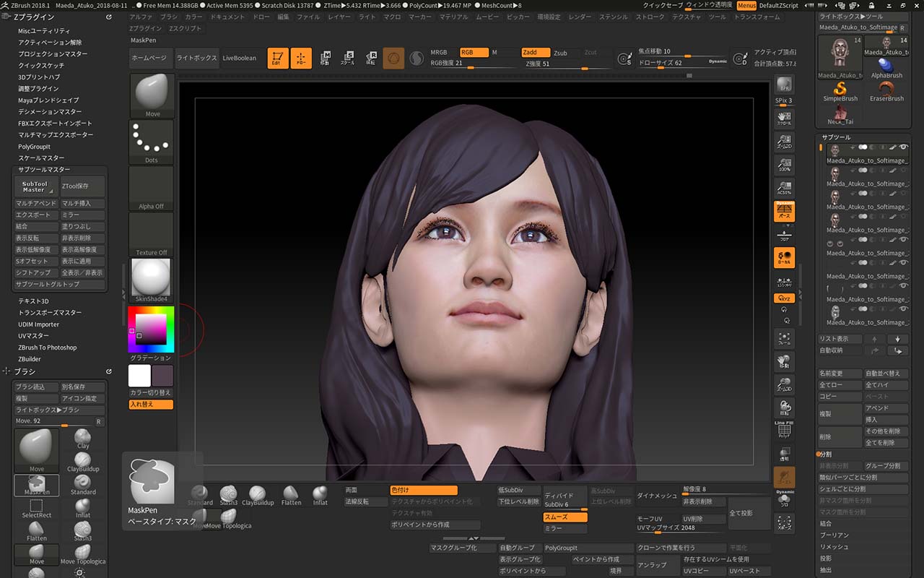
Task: Toggle the RGB channel button
Action: click(474, 53)
